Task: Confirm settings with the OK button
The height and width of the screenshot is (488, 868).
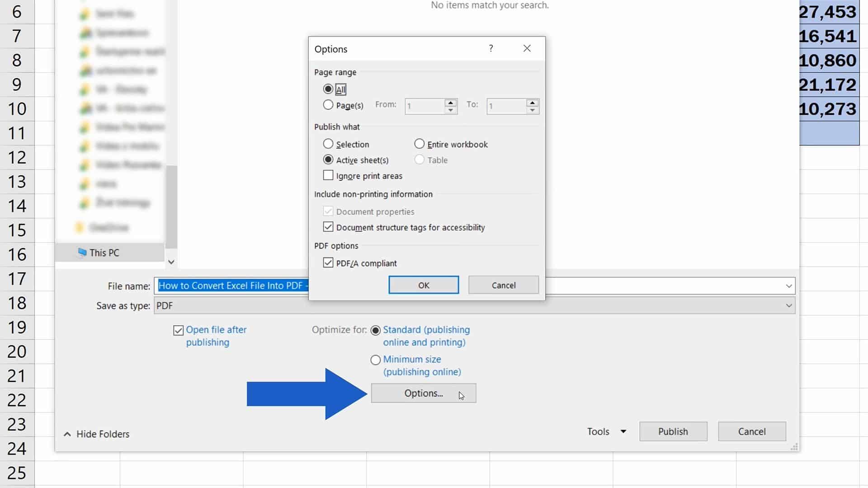Action: [x=424, y=285]
